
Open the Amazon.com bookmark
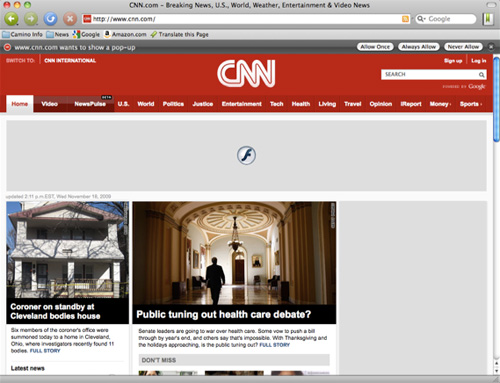[x=125, y=34]
